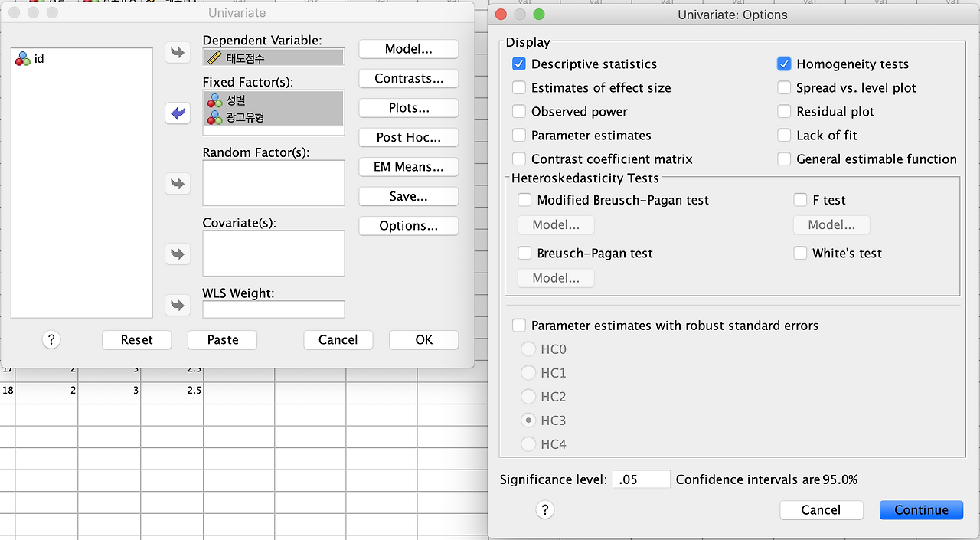The width and height of the screenshot is (980, 540).
Task: Open the Post Hoc... dialog
Action: point(408,137)
